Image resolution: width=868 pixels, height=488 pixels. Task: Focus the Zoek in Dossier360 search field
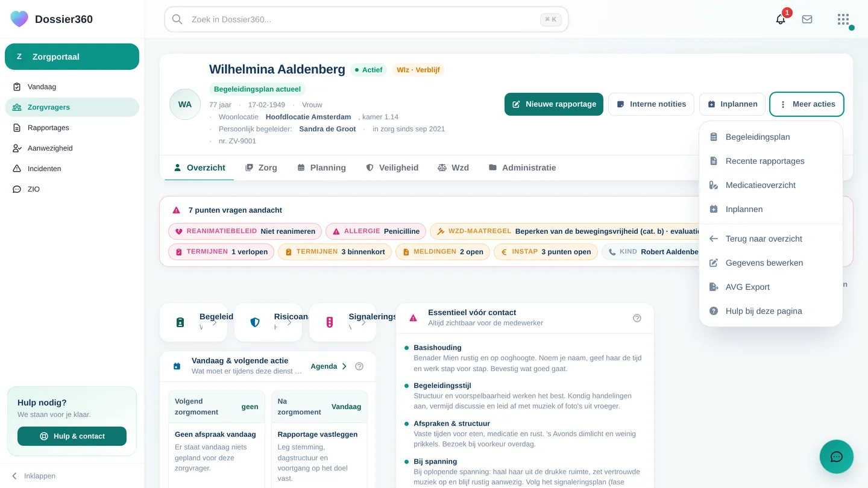(x=366, y=19)
